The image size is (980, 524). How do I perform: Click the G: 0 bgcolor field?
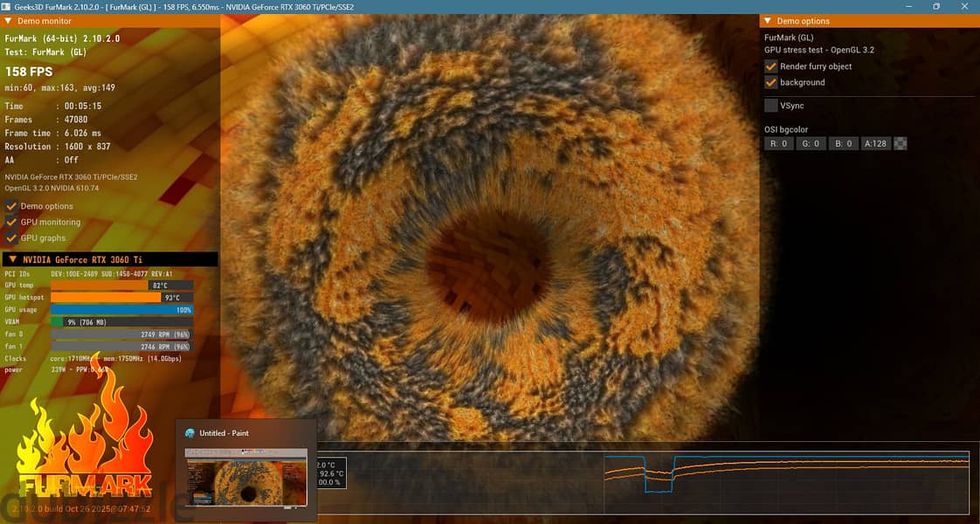pos(811,143)
